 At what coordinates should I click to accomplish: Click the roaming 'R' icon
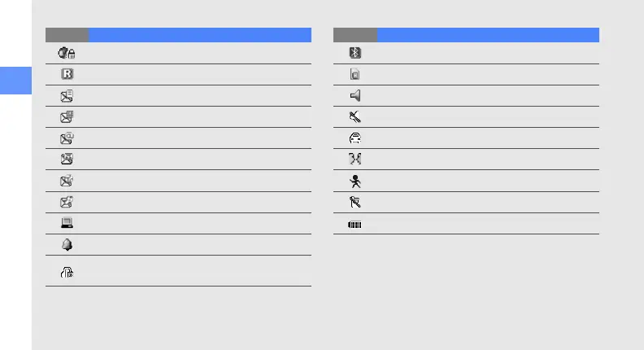pos(67,74)
